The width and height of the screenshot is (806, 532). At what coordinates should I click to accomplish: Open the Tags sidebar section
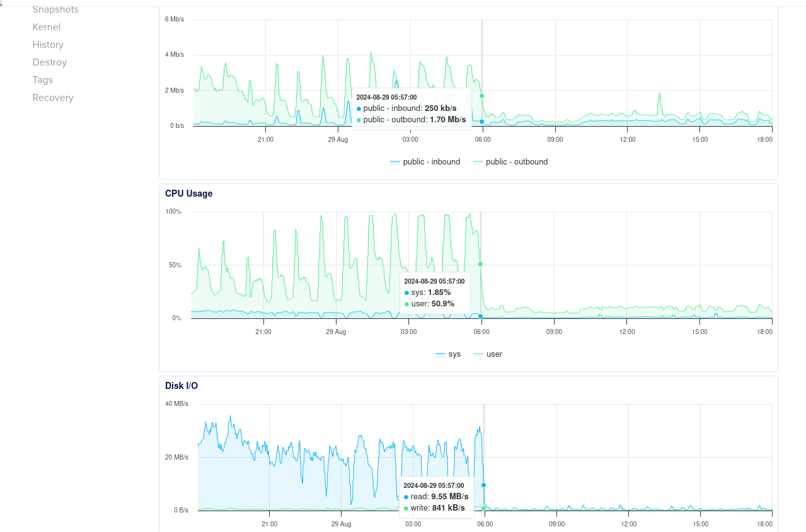point(43,80)
